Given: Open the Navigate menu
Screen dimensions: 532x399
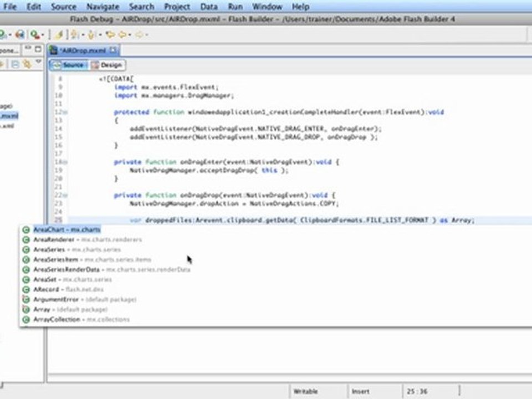Looking at the screenshot, I should pos(103,7).
